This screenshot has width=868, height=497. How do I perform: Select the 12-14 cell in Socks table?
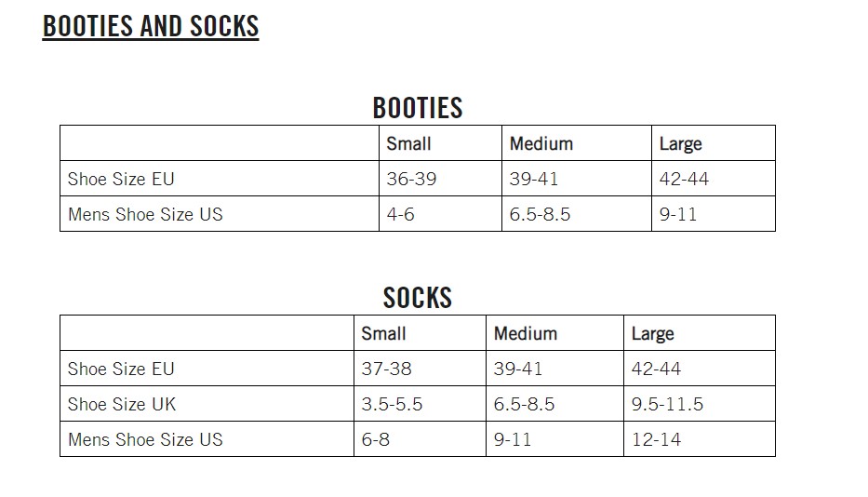tap(656, 439)
